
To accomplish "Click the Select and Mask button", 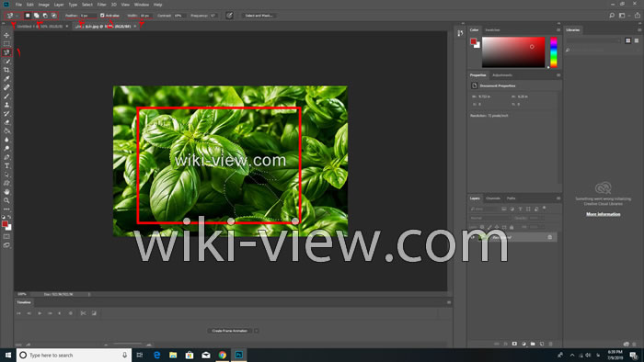I will point(259,16).
